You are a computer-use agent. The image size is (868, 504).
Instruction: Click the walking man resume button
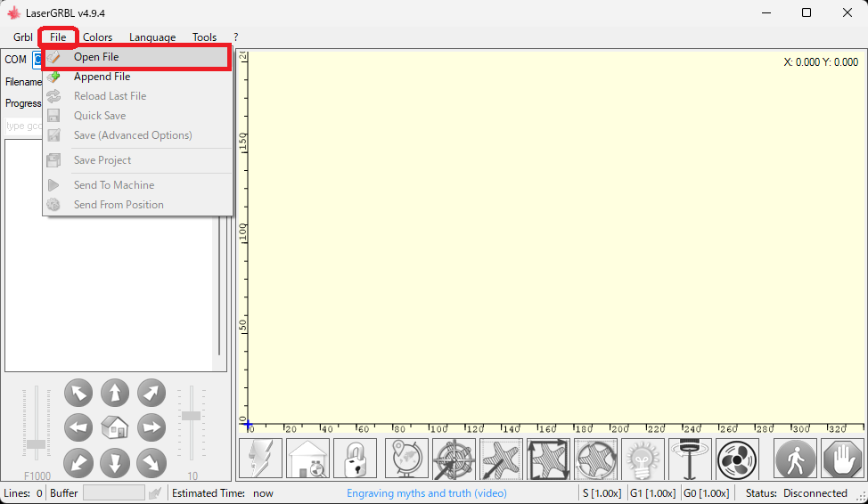tap(795, 458)
